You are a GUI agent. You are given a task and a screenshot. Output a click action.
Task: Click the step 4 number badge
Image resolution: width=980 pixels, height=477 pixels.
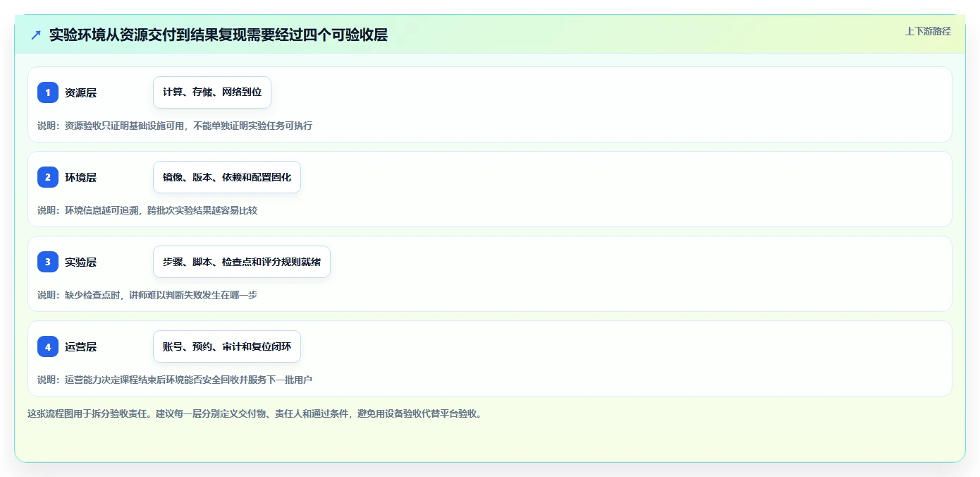[48, 346]
